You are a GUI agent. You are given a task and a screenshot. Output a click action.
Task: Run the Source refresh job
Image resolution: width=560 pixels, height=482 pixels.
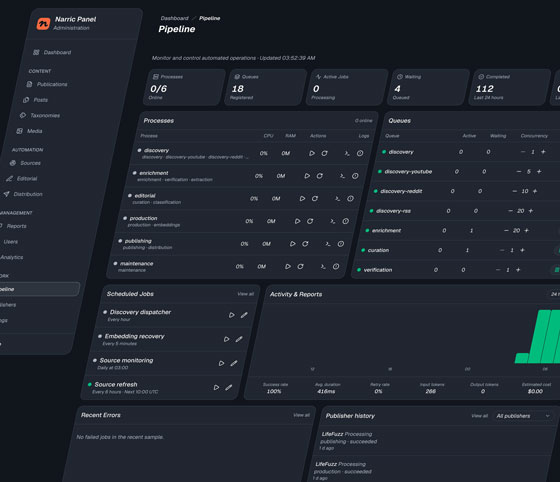click(216, 387)
